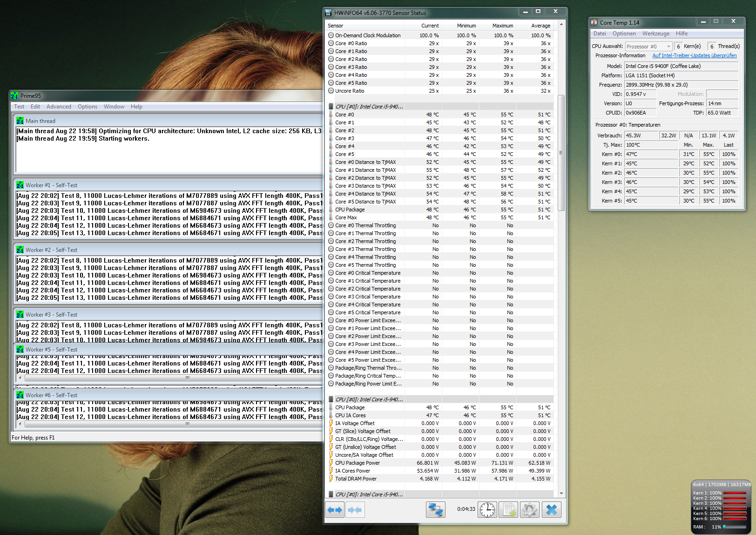Open the Datei menu in Core Temp
756x535 pixels.
[x=600, y=34]
